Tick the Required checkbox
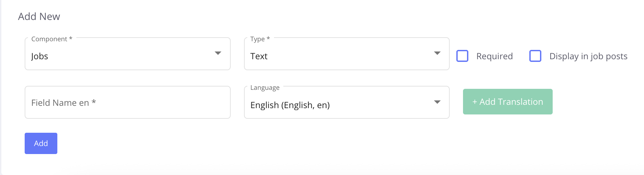This screenshot has height=175, width=644. point(462,56)
